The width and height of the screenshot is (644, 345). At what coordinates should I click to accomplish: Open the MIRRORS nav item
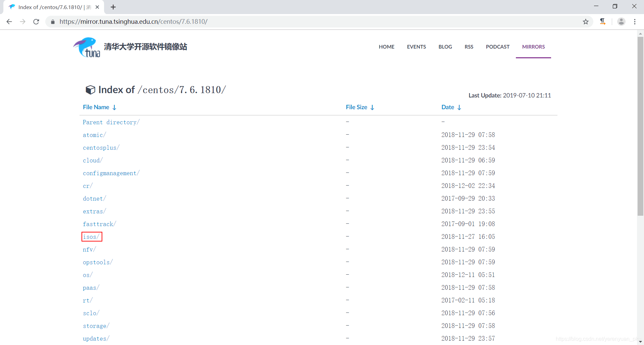click(x=533, y=47)
